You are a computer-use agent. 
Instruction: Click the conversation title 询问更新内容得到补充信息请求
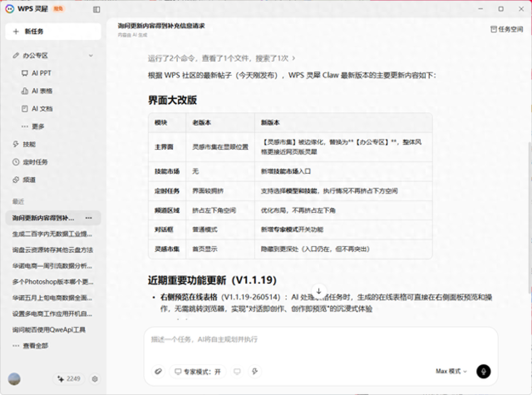pos(162,26)
